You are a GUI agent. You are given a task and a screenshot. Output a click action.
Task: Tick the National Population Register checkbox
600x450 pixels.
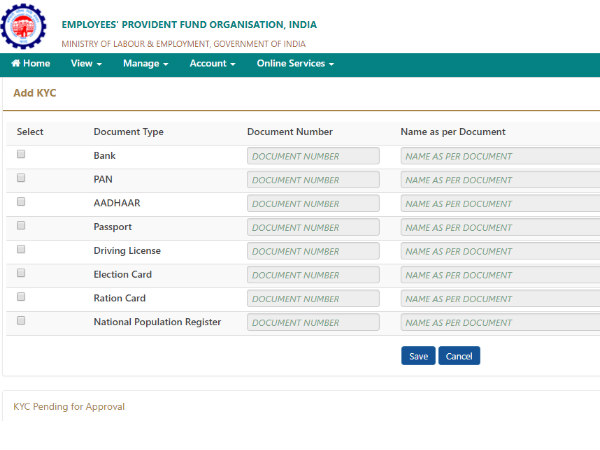(x=21, y=321)
